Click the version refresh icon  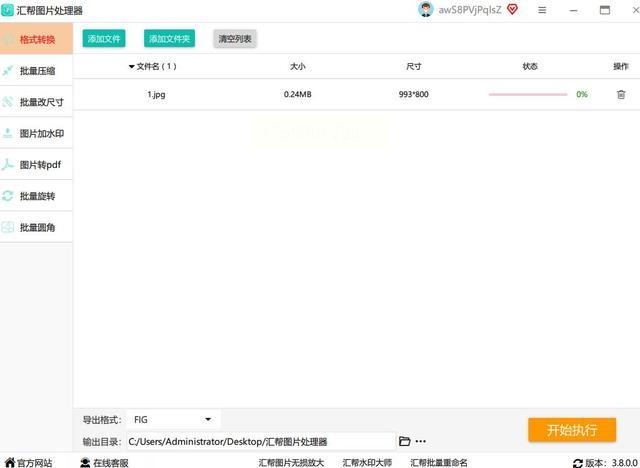pos(577,463)
